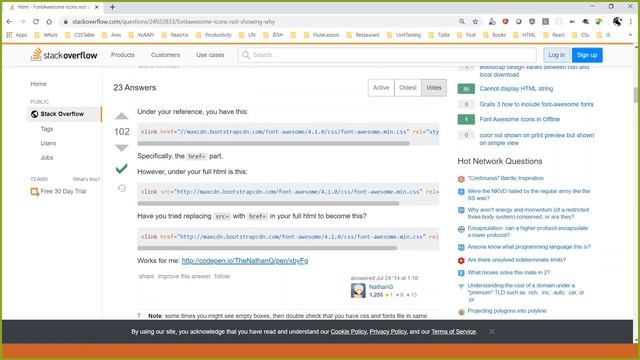This screenshot has height=360, width=640.
Task: Open 'Anyone know what programming language this is?'
Action: 529,247
